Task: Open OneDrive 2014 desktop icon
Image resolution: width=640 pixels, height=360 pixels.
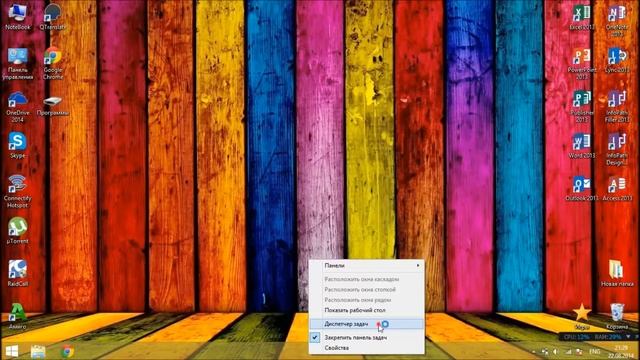Action: (18, 107)
